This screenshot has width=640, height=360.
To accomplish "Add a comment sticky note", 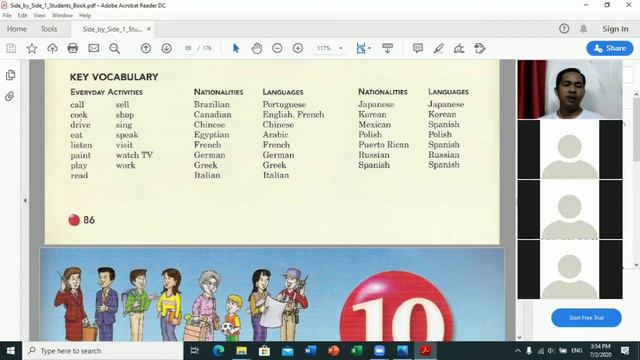I will pos(418,48).
